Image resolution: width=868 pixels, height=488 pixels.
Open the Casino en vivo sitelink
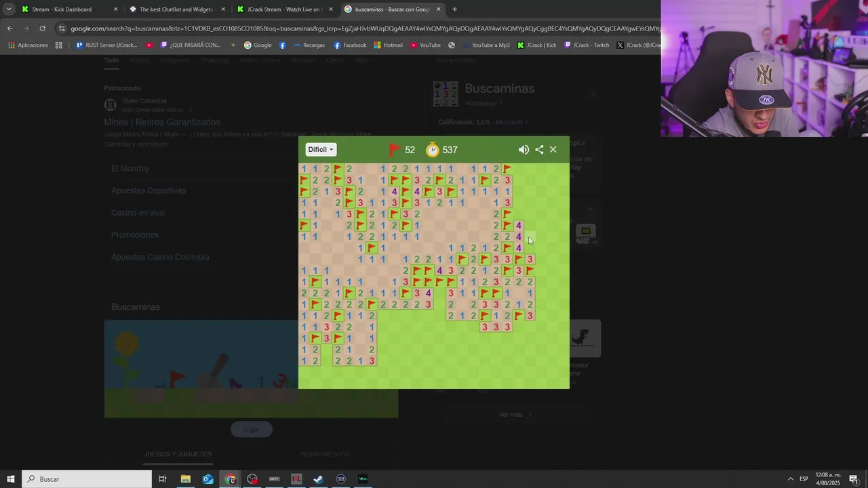[138, 213]
